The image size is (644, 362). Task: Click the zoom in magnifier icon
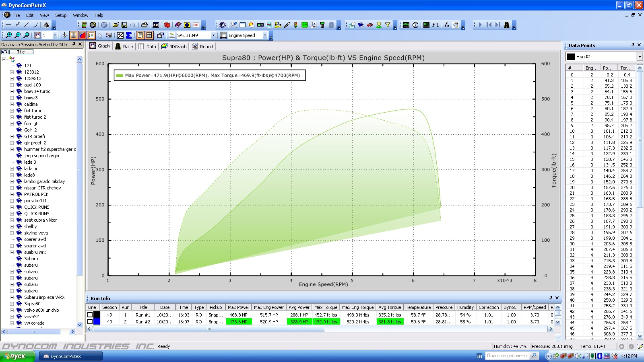(8, 35)
